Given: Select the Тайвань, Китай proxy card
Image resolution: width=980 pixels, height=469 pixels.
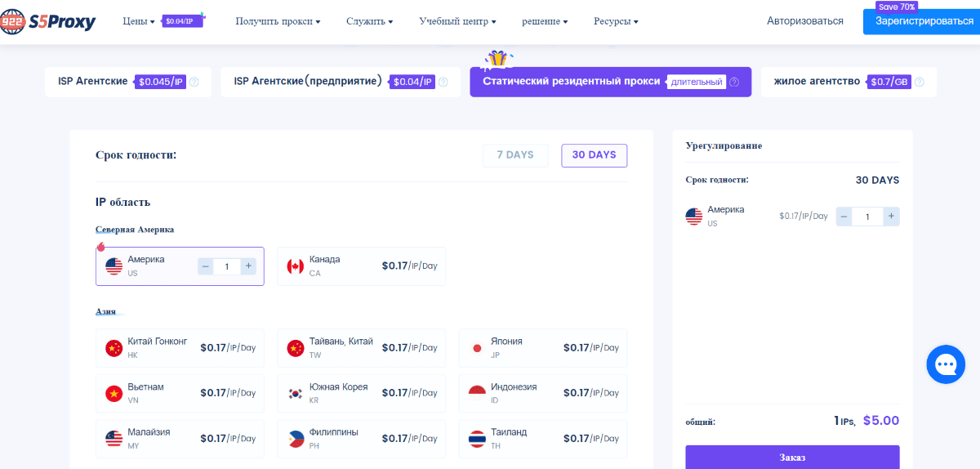Looking at the screenshot, I should (362, 349).
